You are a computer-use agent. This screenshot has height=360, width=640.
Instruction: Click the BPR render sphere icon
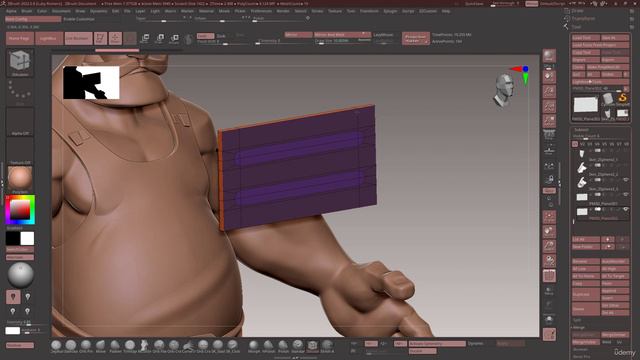click(549, 56)
